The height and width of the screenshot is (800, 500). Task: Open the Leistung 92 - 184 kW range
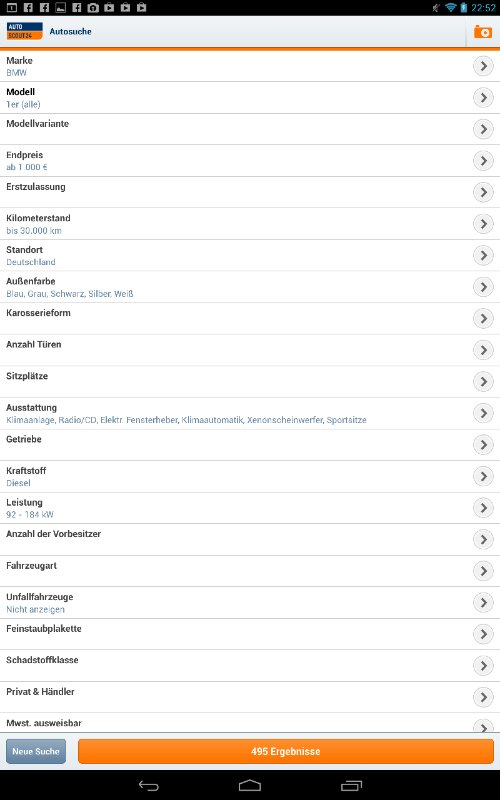tap(250, 508)
